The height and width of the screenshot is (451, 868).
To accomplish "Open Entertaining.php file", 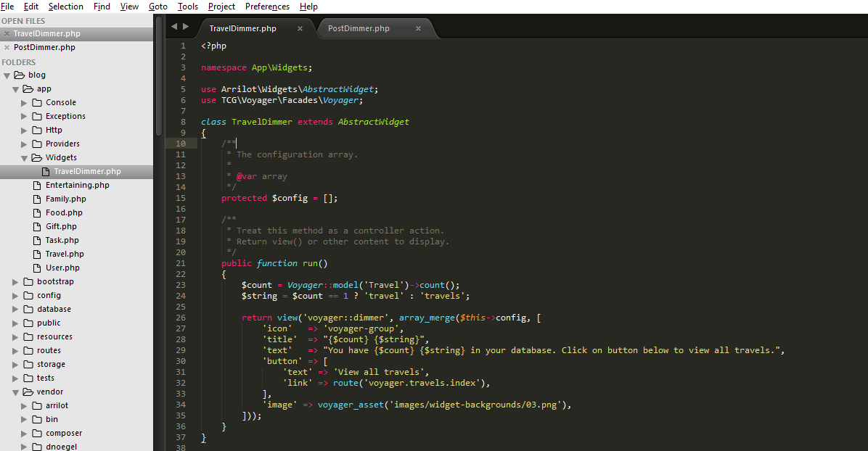I will 78,186.
